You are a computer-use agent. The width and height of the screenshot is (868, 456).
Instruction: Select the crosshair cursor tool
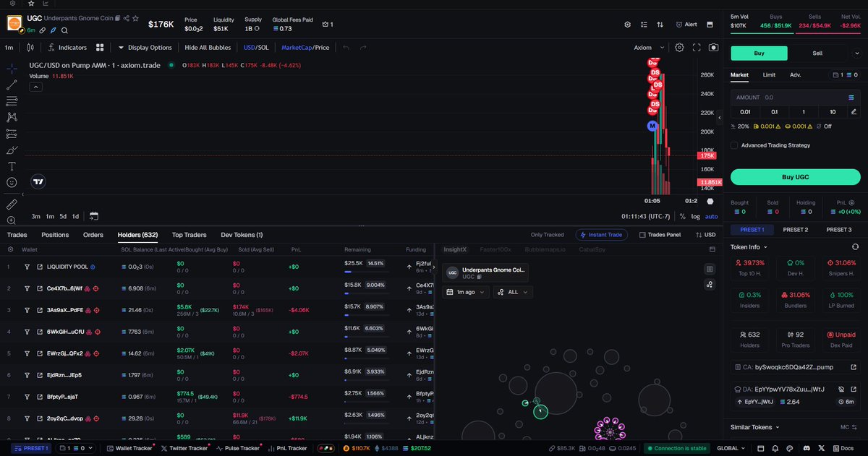coord(12,68)
